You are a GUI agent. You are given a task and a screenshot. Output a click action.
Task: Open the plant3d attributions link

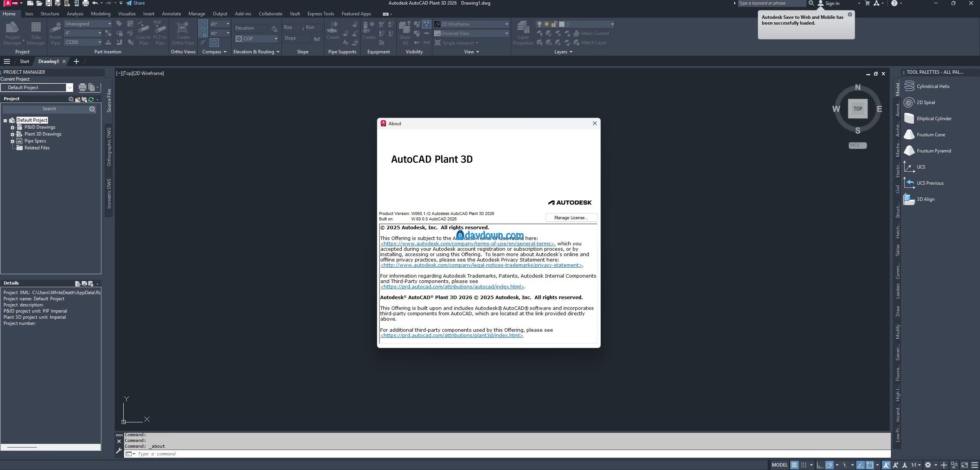452,336
